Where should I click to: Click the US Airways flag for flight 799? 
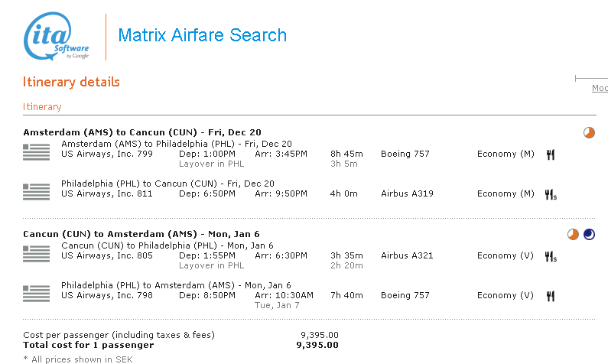click(x=36, y=151)
